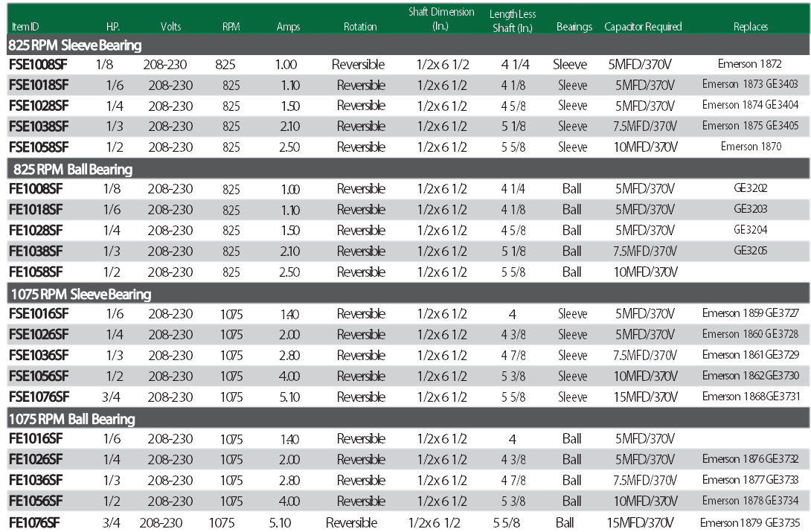
Task: Open item FE1076SF in the last row
Action: coord(34,522)
